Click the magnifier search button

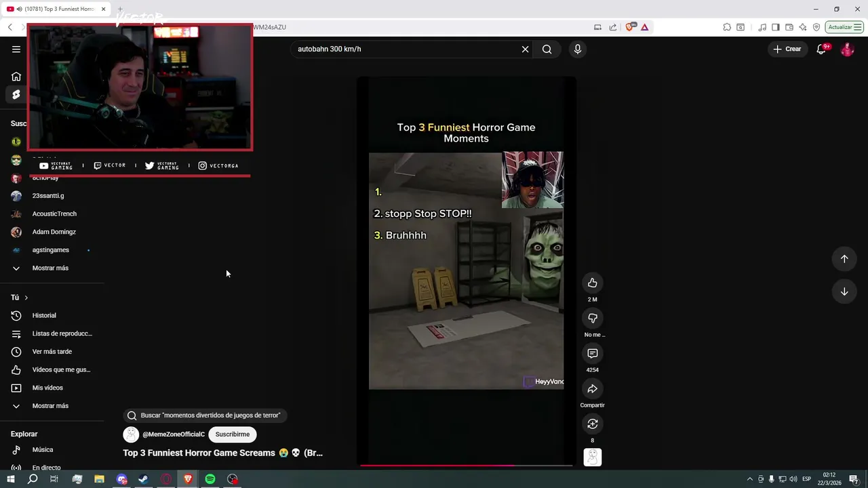click(x=547, y=49)
